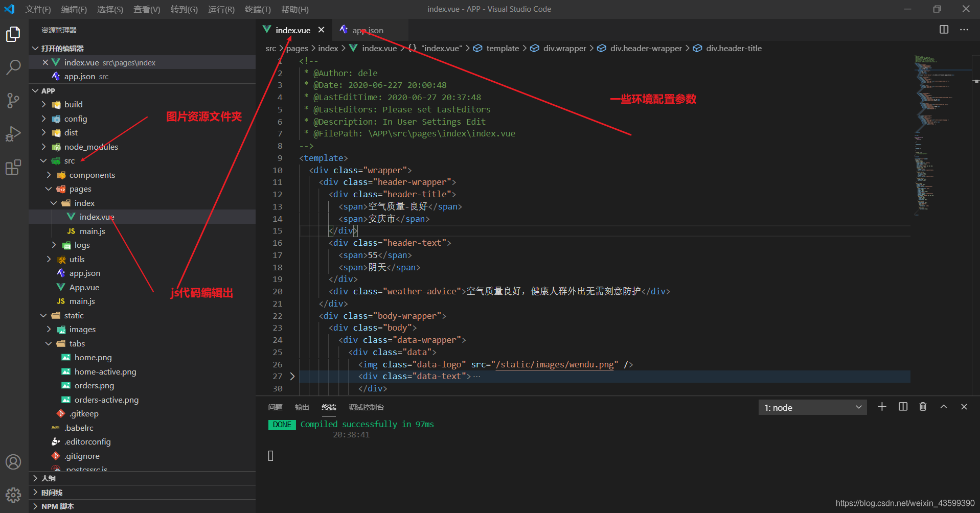980x513 pixels.
Task: Open the 文件(F) menu
Action: 38,9
